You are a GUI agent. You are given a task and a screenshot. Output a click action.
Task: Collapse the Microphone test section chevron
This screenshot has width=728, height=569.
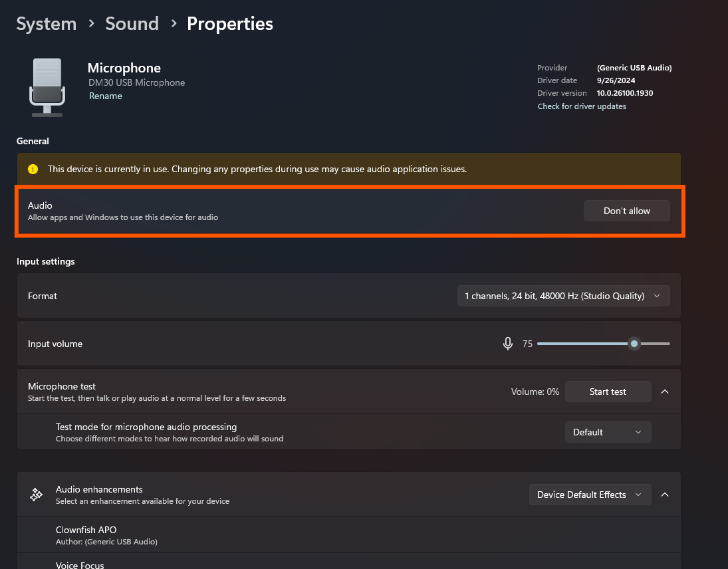pos(665,392)
